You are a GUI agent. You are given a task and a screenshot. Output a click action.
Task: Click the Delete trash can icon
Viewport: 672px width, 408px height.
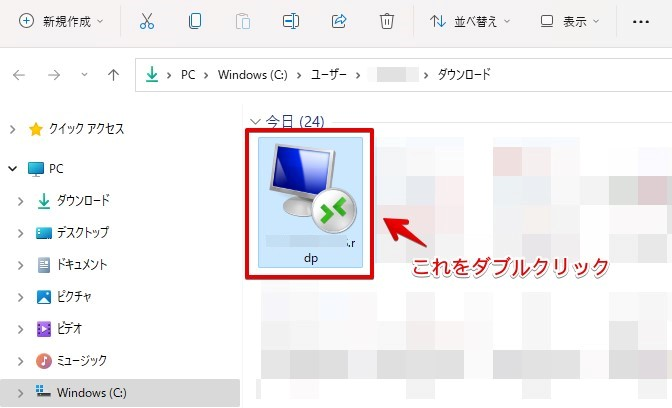pos(387,21)
